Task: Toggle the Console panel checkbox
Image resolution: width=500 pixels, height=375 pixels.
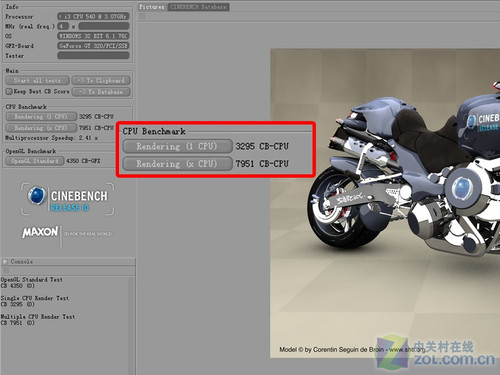Action: 5,262
